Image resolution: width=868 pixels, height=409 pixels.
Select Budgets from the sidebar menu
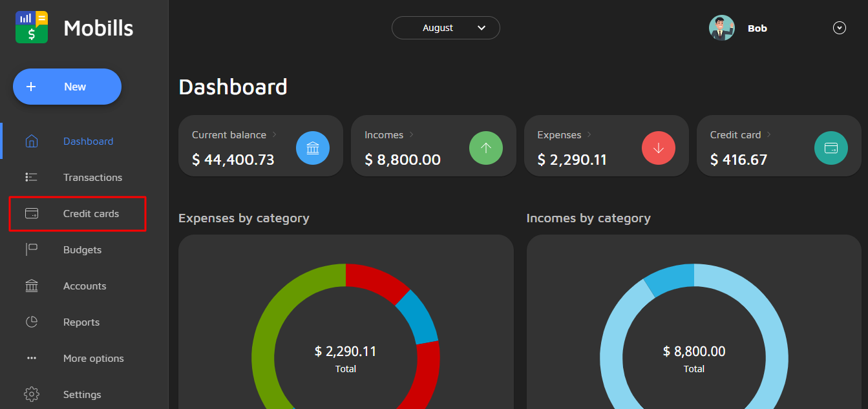coord(82,249)
